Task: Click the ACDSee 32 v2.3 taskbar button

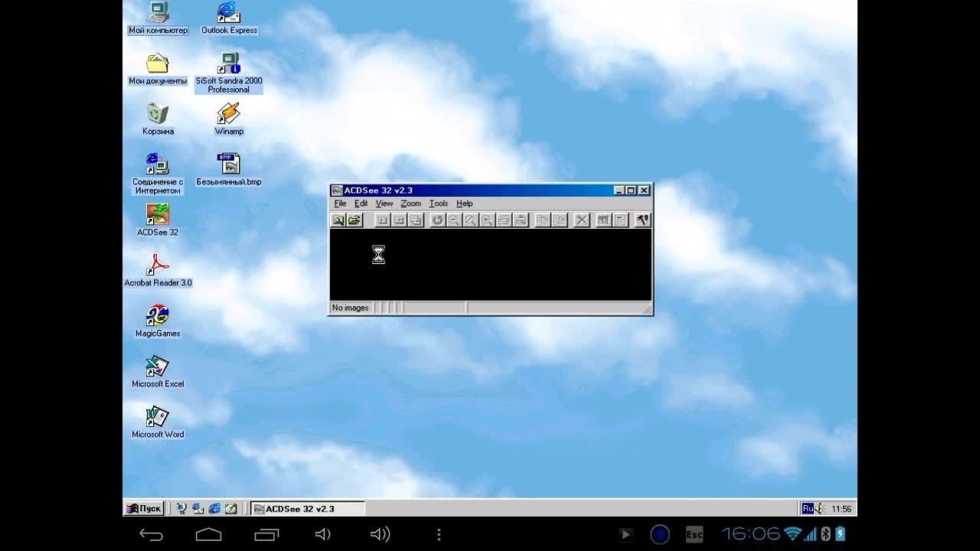Action: (x=308, y=508)
